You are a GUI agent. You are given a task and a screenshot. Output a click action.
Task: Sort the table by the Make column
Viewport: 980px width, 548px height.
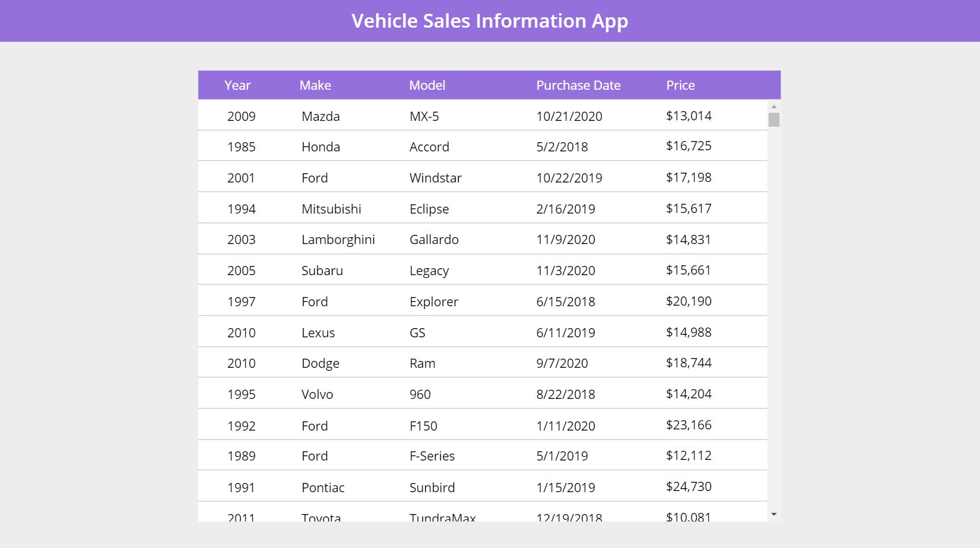pyautogui.click(x=315, y=85)
